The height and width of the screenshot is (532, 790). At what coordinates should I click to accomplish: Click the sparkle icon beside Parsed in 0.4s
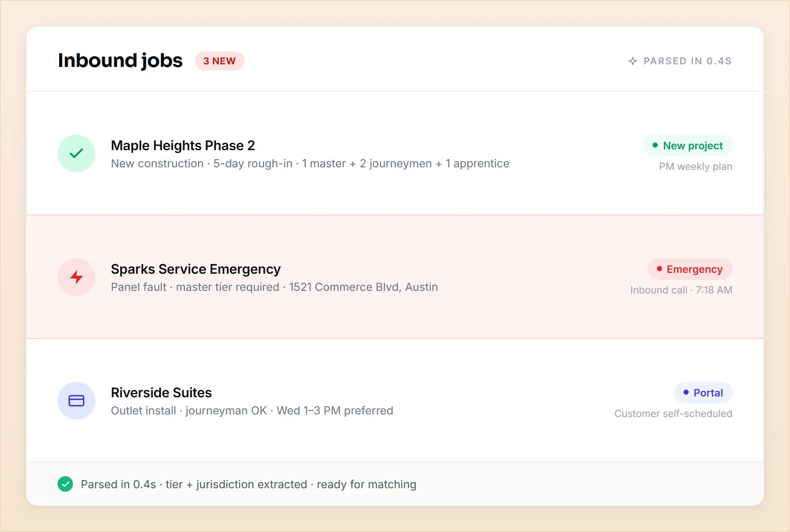tap(633, 61)
